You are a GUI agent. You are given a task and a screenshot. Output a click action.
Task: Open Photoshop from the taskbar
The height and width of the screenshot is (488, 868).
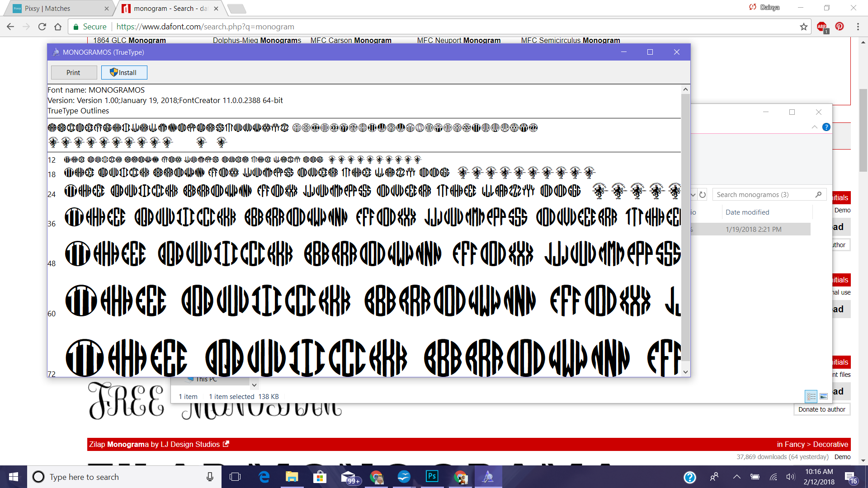(x=432, y=477)
